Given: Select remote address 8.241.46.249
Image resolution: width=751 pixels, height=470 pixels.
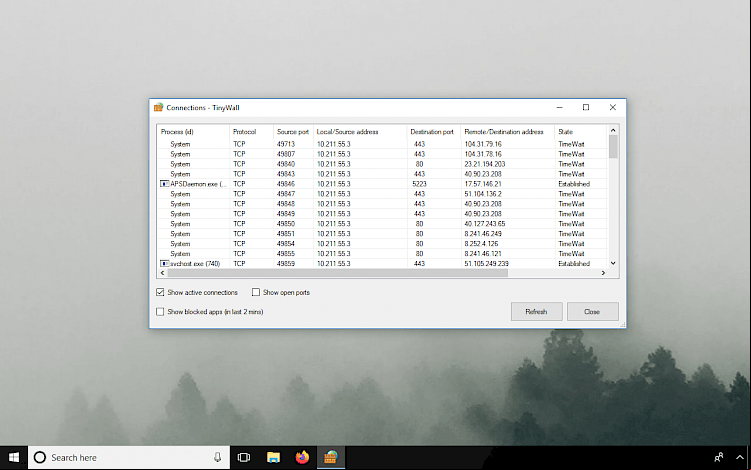Looking at the screenshot, I should pyautogui.click(x=483, y=234).
